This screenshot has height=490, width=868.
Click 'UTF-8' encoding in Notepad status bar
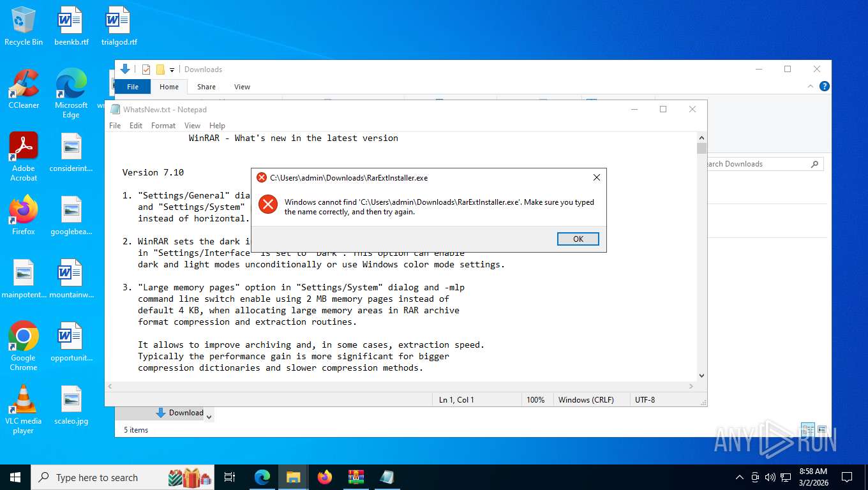(x=645, y=400)
